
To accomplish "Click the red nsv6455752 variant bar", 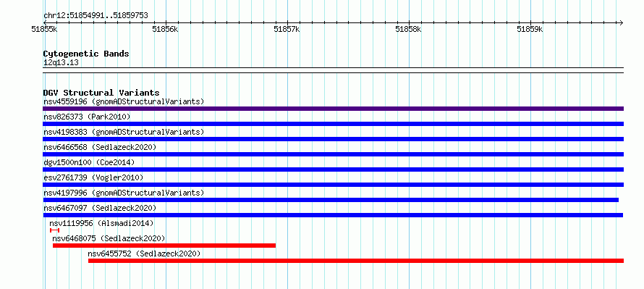I will click(356, 261).
